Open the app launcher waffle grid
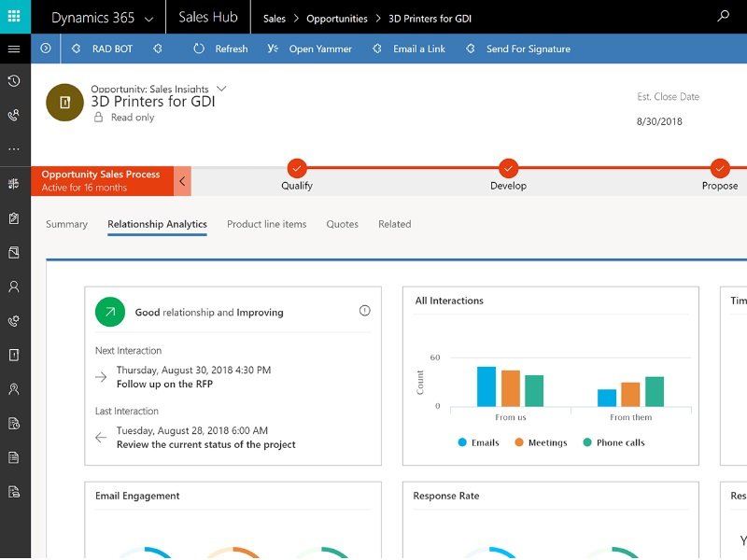Image resolution: width=747 pixels, height=560 pixels. click(14, 17)
